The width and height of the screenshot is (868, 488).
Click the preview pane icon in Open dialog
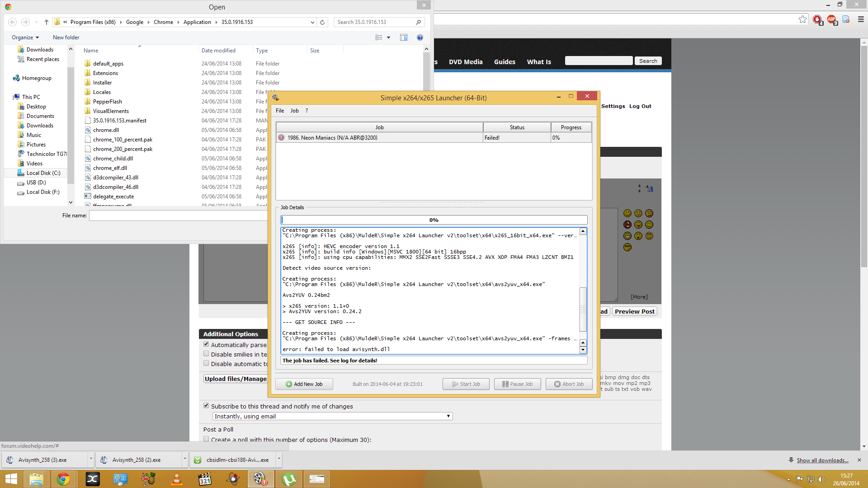404,38
